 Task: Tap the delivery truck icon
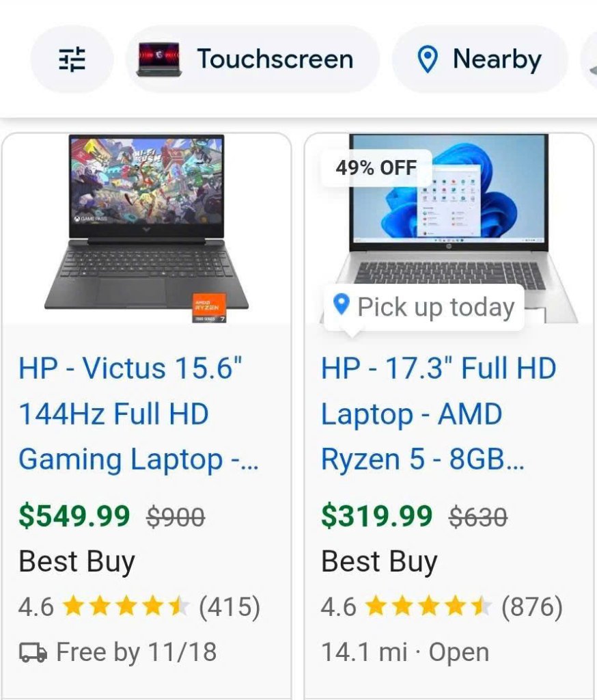coord(33,652)
